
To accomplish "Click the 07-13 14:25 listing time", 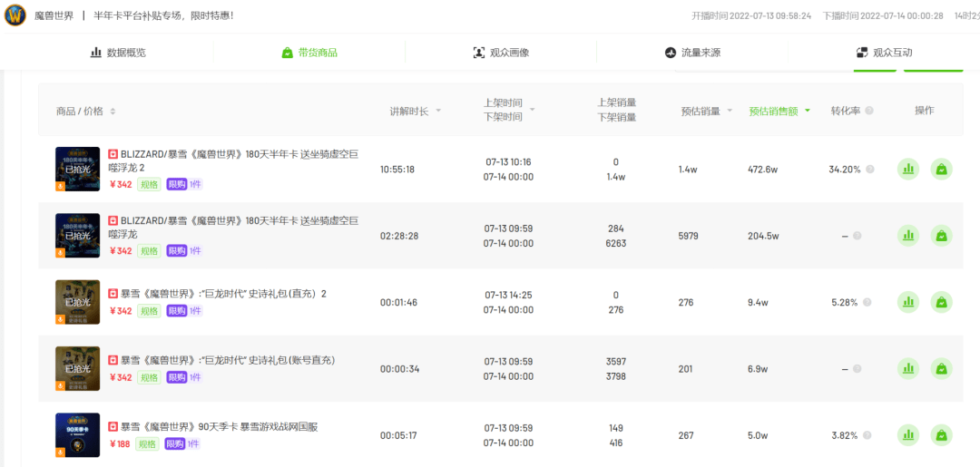I will [508, 295].
